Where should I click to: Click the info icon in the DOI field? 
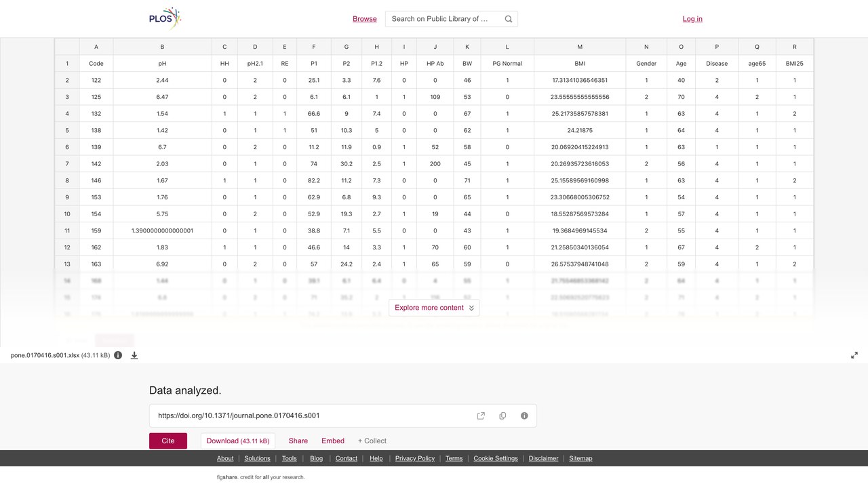524,415
